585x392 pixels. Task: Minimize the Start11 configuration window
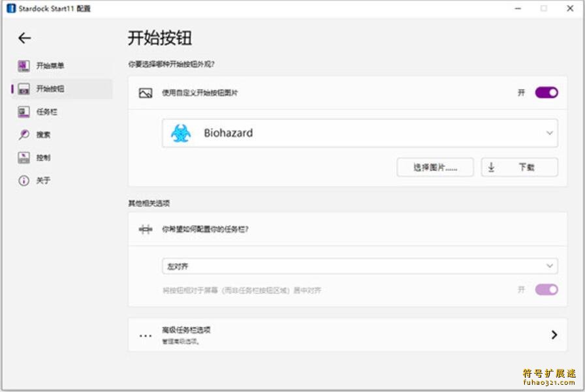(518, 8)
